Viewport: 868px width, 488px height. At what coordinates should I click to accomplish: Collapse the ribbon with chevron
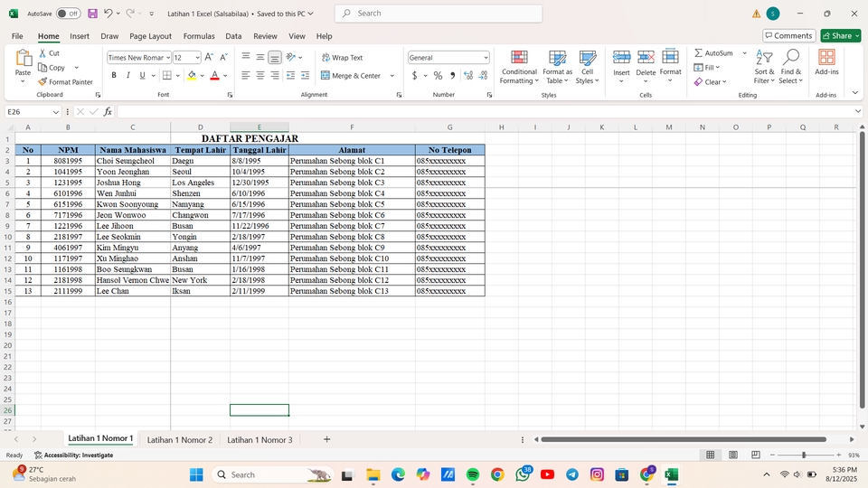pos(855,93)
